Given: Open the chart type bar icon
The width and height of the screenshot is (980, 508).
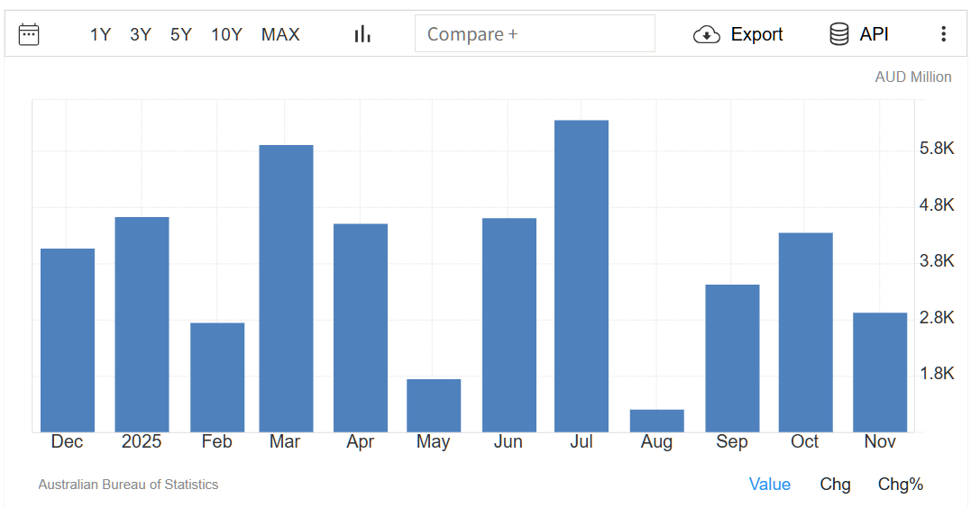Looking at the screenshot, I should coord(362,34).
